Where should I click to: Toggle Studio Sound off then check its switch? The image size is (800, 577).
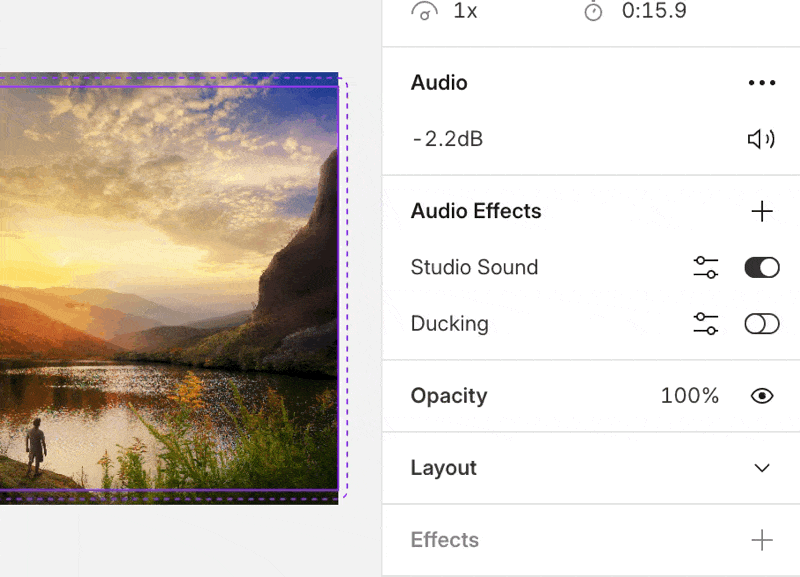pos(761,267)
